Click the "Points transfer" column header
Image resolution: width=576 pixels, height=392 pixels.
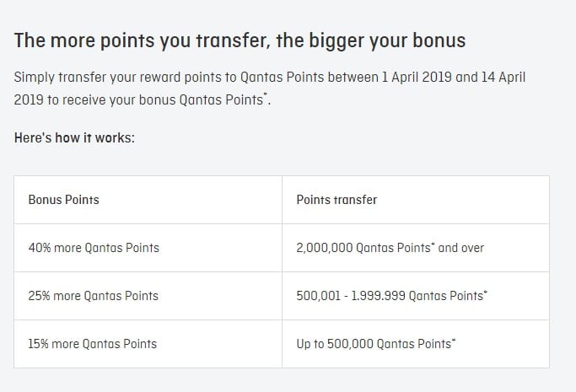click(x=336, y=200)
